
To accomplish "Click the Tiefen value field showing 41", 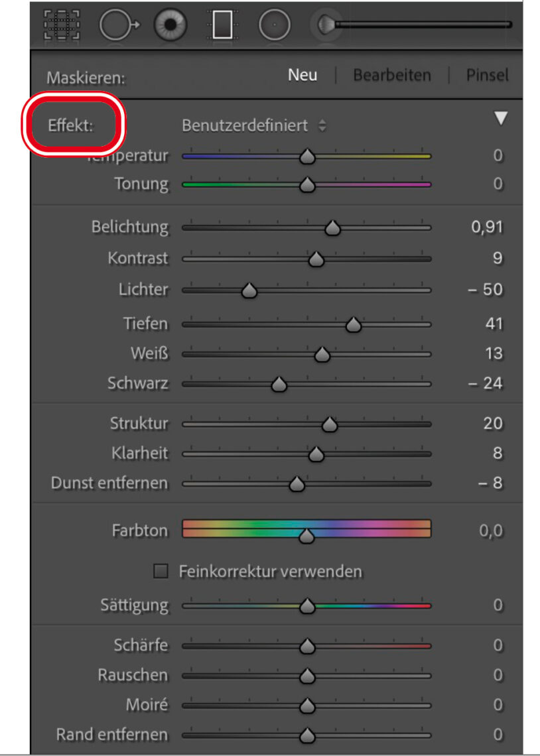I will (x=494, y=324).
